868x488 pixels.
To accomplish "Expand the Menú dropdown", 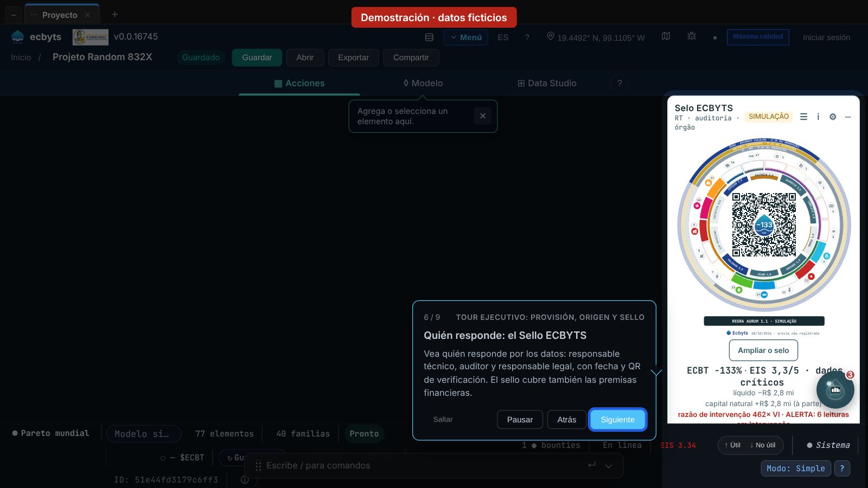I will point(466,37).
